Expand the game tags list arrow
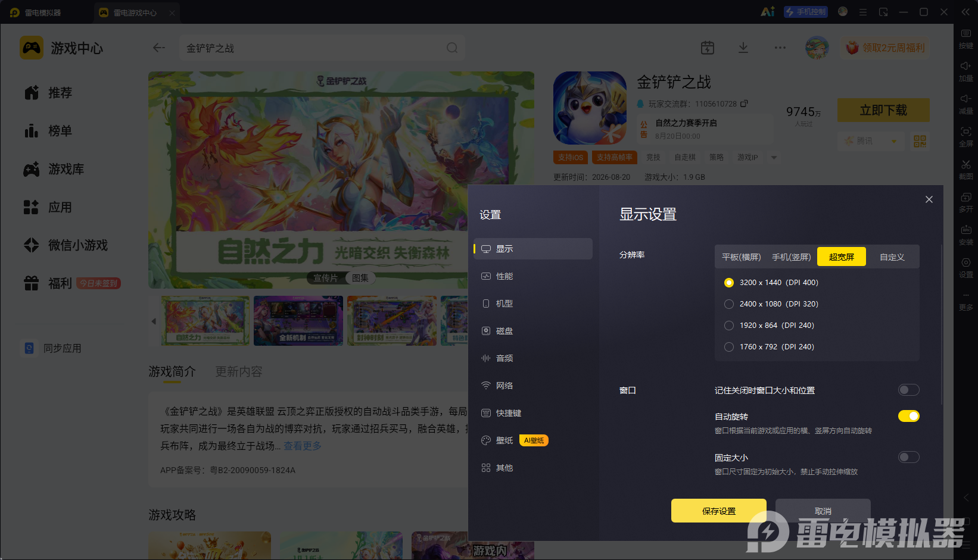Image resolution: width=978 pixels, height=560 pixels. point(774,158)
